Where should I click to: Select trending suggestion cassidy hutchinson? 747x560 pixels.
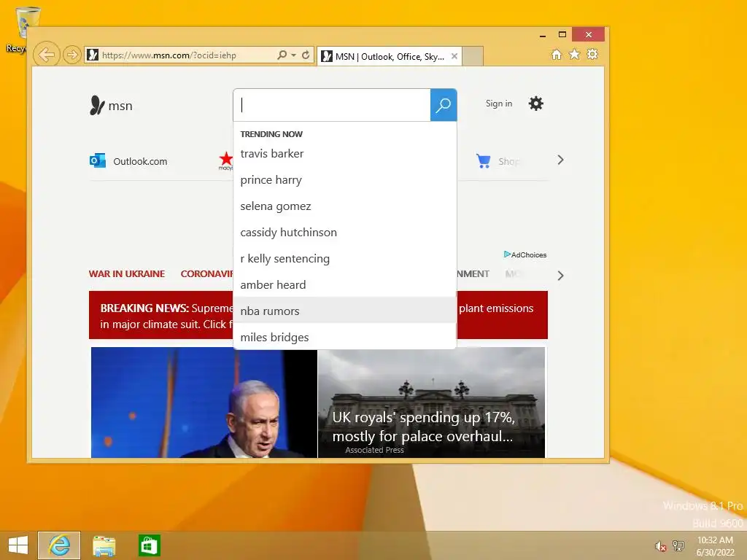[x=345, y=232]
